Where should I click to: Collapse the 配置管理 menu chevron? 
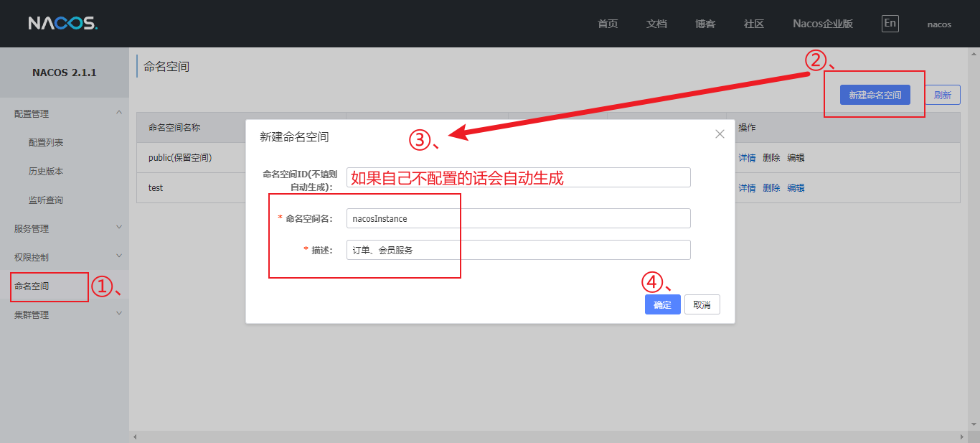point(119,113)
